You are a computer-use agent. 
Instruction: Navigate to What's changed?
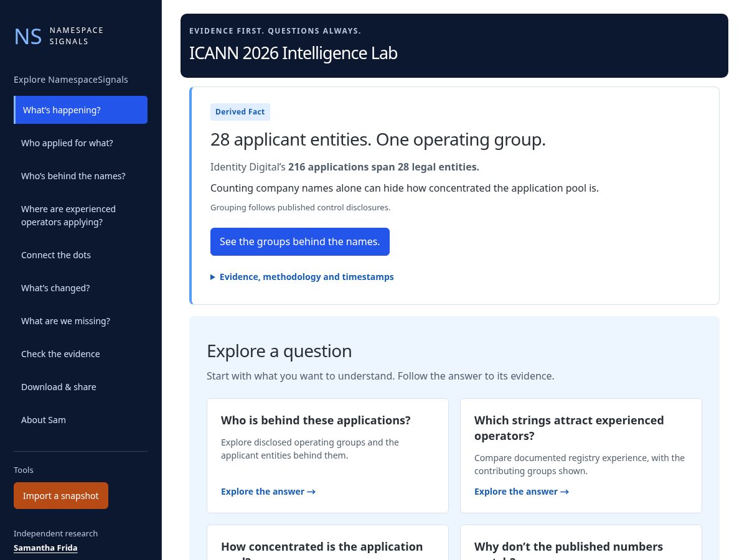(x=81, y=288)
